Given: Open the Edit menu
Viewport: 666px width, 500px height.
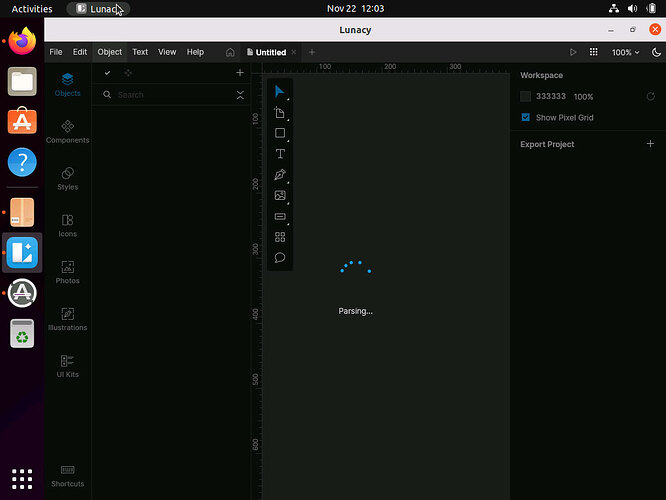Looking at the screenshot, I should (80, 52).
